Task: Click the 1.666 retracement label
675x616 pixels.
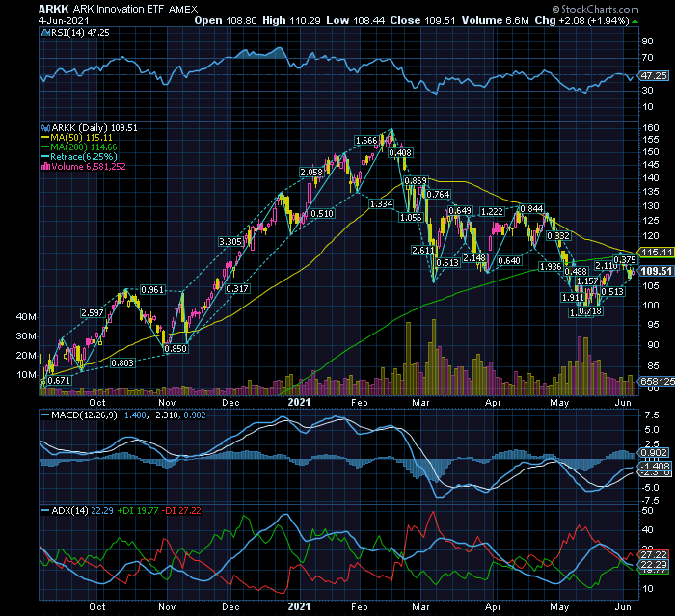Action: click(366, 141)
